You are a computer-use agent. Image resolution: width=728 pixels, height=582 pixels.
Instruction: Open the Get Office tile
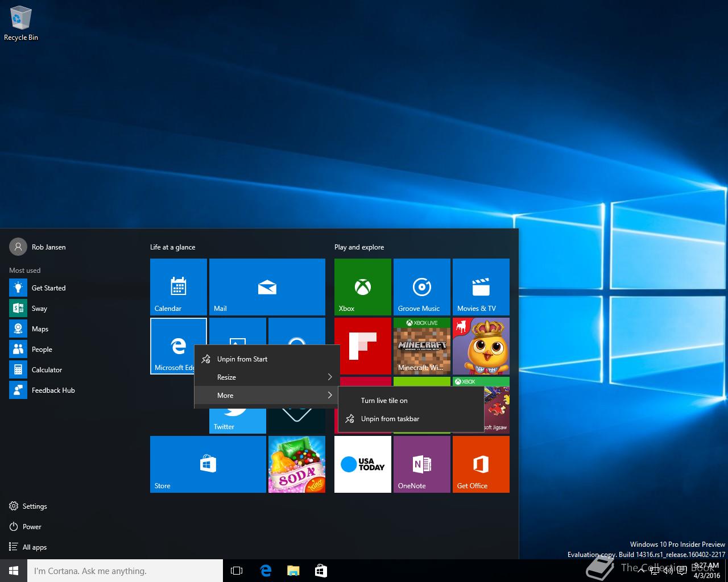(x=481, y=464)
